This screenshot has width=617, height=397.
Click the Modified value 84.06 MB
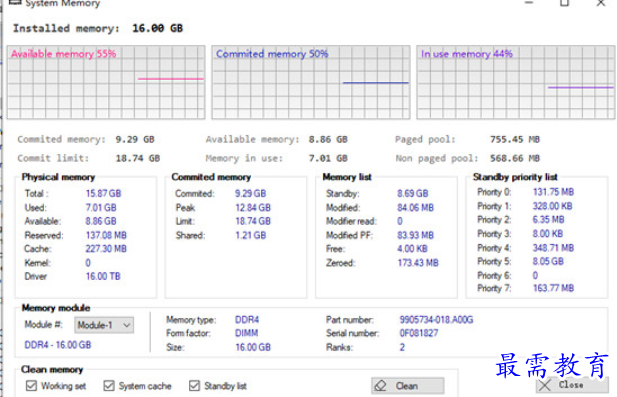(x=415, y=207)
